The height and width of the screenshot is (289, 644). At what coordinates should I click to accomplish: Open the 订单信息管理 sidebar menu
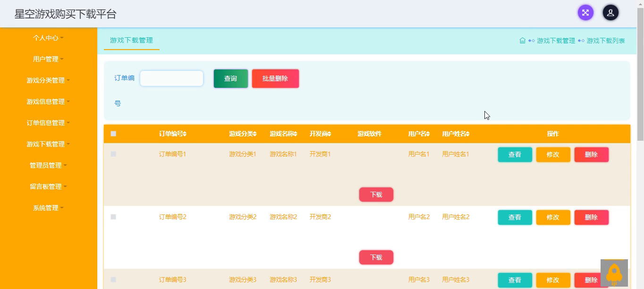click(x=49, y=123)
